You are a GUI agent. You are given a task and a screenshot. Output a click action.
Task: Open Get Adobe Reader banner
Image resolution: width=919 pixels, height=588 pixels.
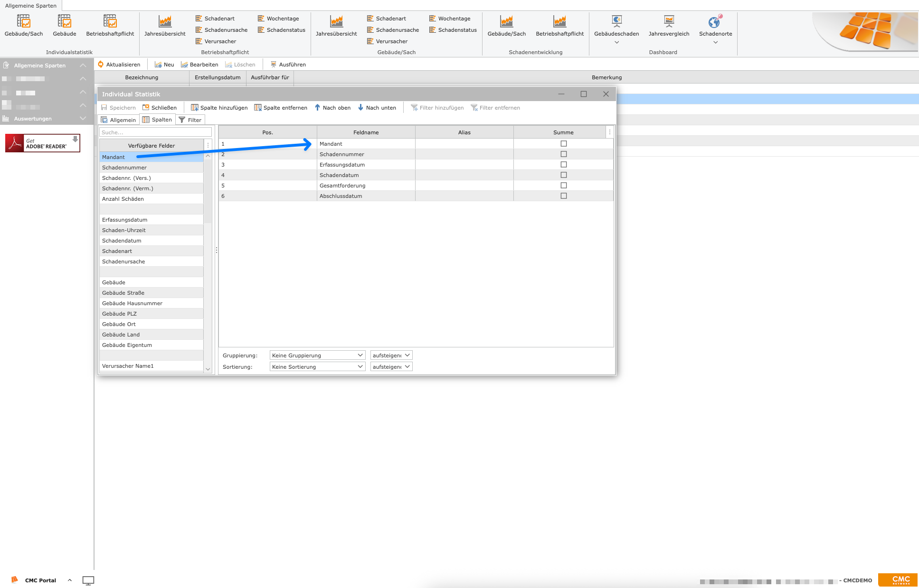43,143
